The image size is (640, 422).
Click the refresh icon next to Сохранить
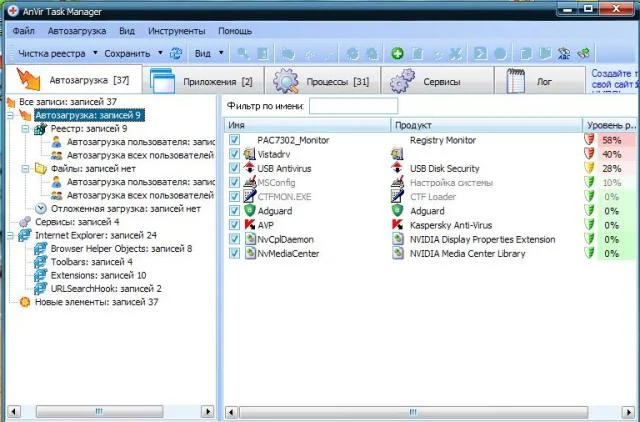tap(176, 53)
